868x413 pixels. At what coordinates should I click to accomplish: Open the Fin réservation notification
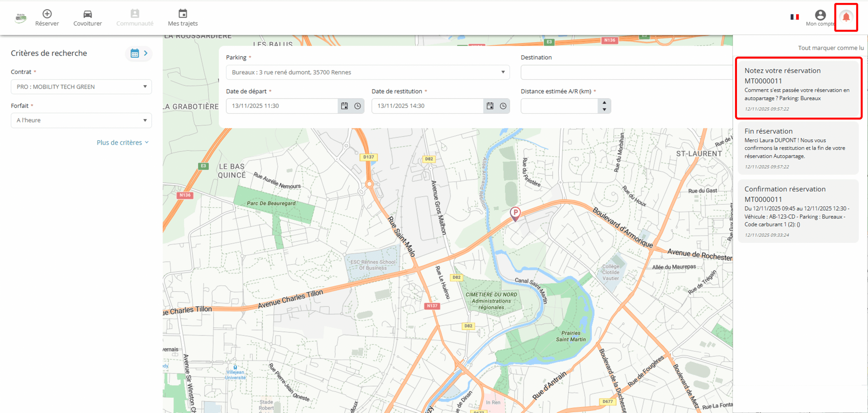798,148
